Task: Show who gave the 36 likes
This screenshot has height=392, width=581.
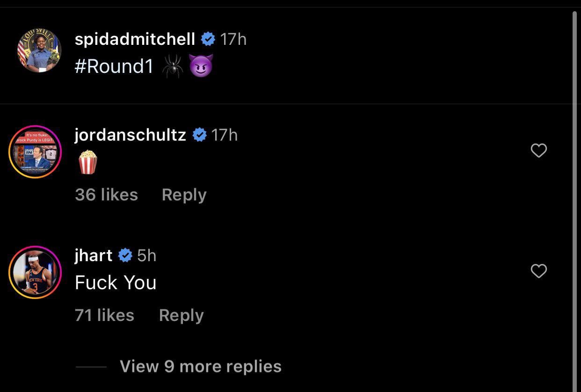Action: (106, 195)
